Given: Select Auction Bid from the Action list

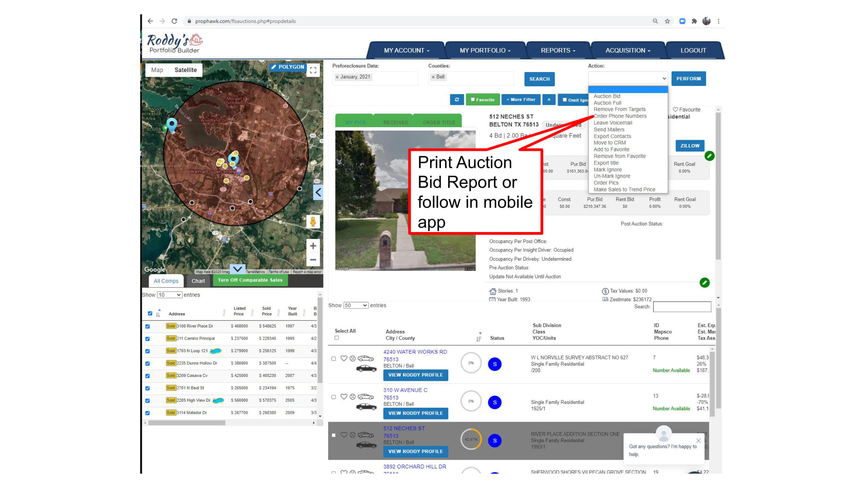Looking at the screenshot, I should (607, 96).
